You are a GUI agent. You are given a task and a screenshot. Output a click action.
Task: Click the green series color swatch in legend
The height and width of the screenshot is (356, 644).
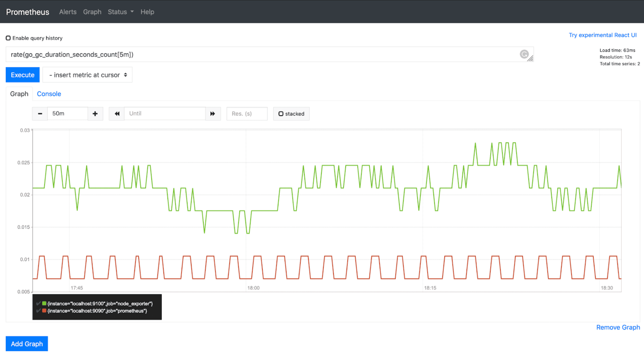(44, 303)
